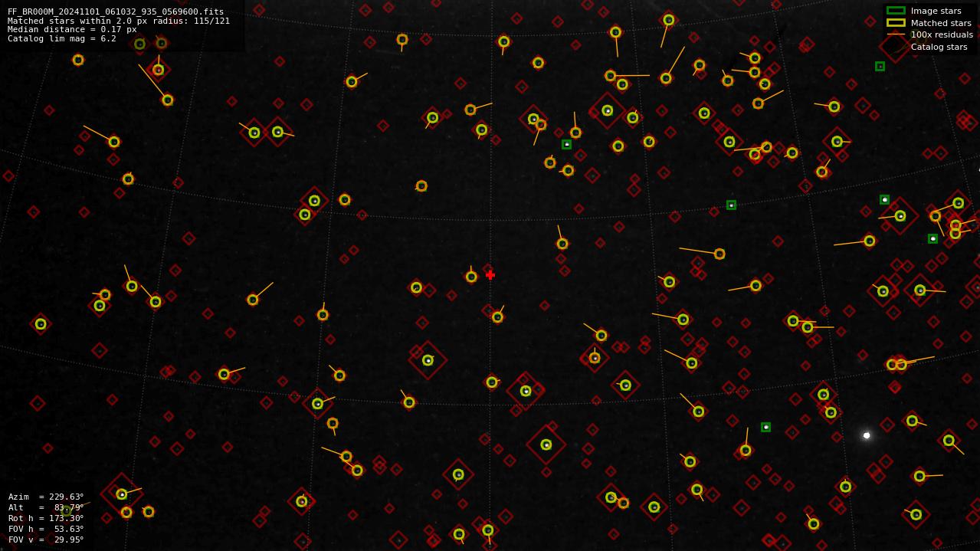Click the FF_BR000M .fits file name text
This screenshot has width=980, height=551.
(x=116, y=11)
